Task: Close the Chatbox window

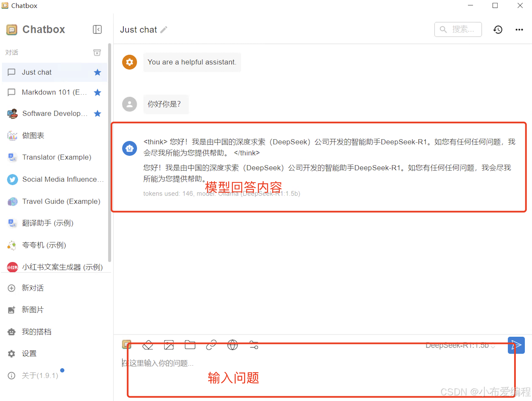Action: point(520,6)
